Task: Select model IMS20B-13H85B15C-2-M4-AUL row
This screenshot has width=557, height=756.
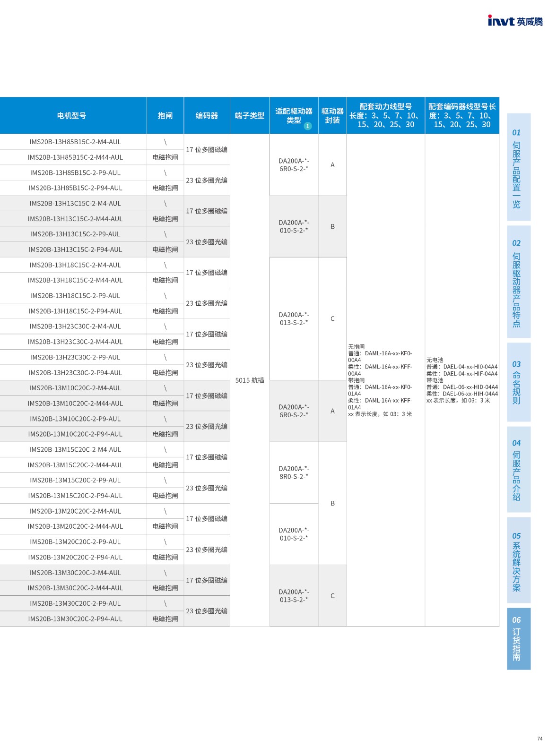Action: [x=75, y=142]
